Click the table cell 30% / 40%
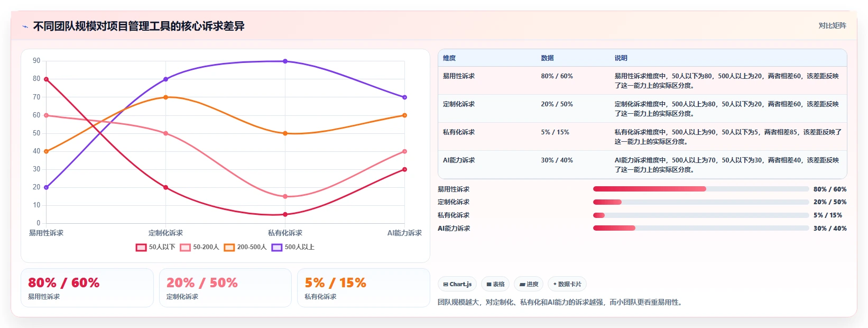 tap(557, 160)
